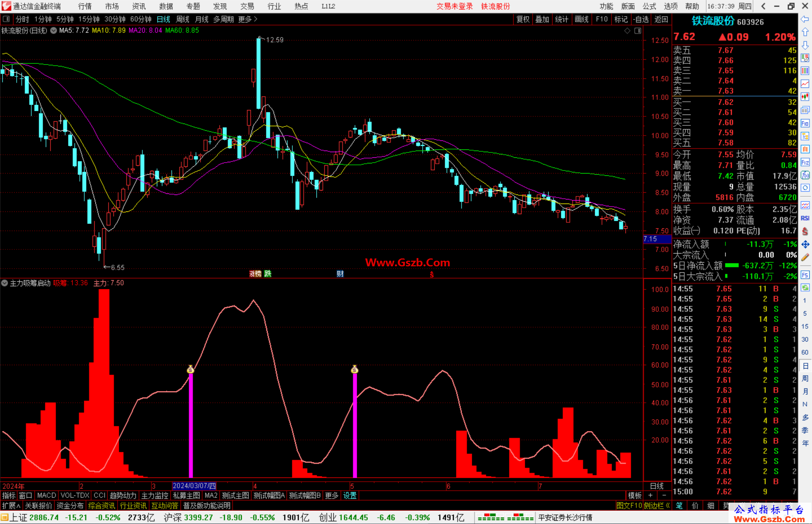Click the 返回 return button
This screenshot has width=812, height=524.
tap(661, 19)
